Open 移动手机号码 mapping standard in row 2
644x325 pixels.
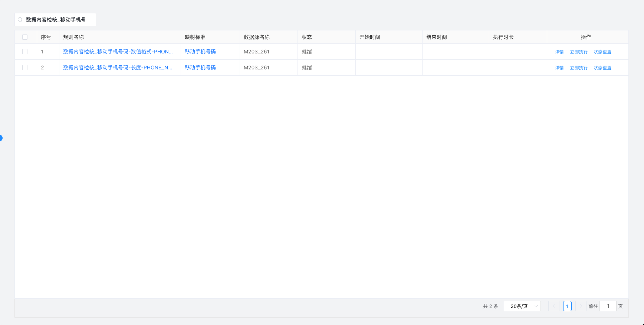pyautogui.click(x=200, y=68)
